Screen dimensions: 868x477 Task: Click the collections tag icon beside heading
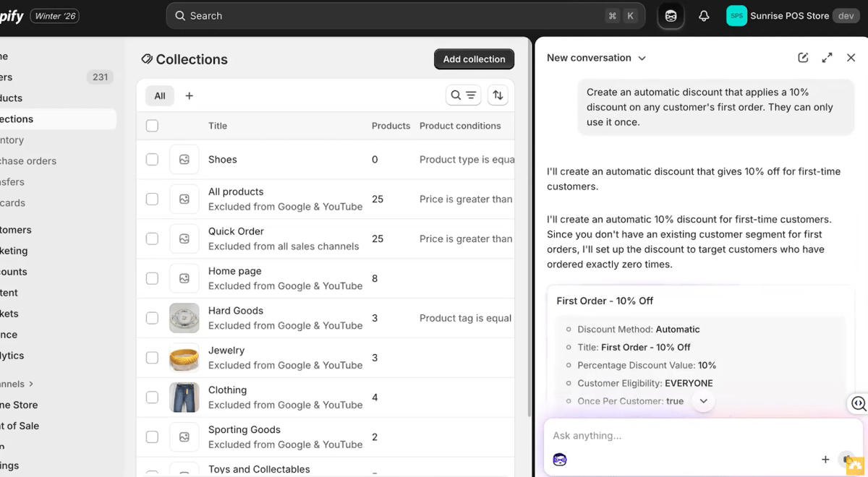(147, 59)
